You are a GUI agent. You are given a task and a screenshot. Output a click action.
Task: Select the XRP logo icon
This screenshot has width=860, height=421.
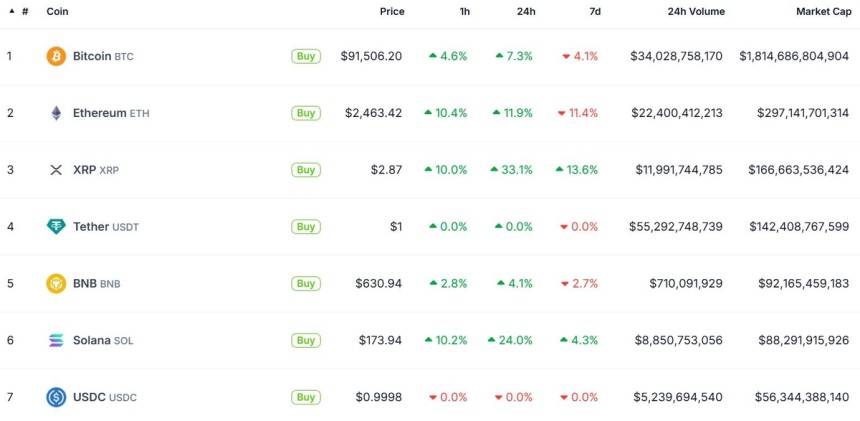click(56, 170)
